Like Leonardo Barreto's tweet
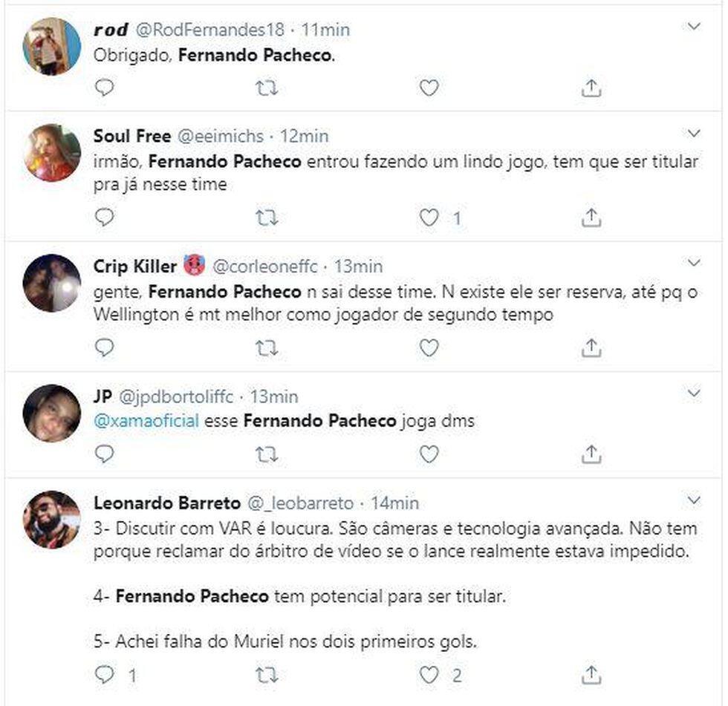 point(429,675)
